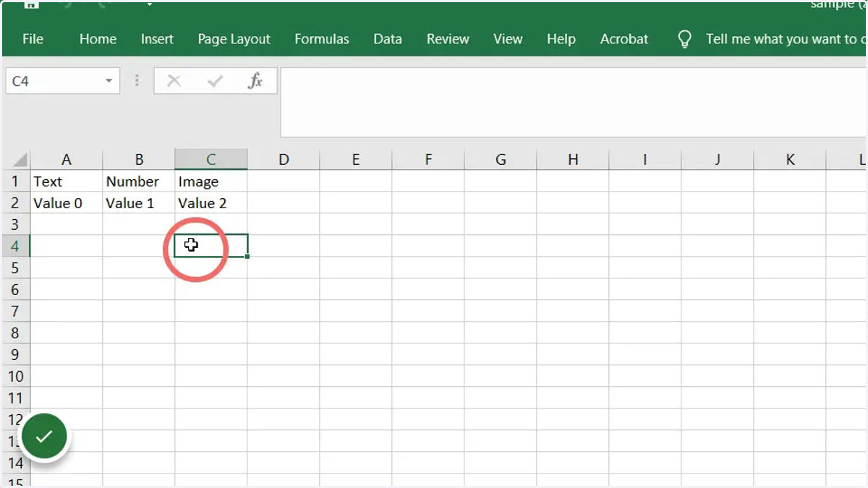Select row 2 header

coord(16,203)
